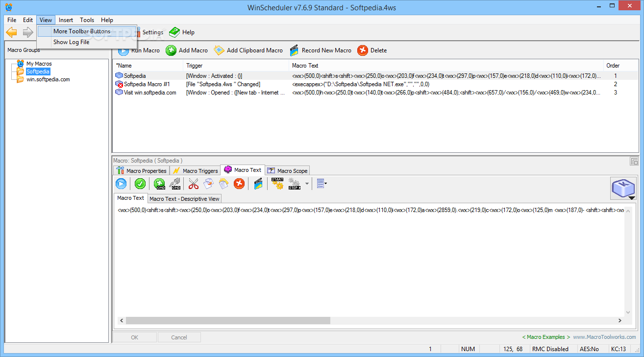Click the [Window : Activated : ()] trigger cell
Screen dimensions: 644x357
point(214,76)
